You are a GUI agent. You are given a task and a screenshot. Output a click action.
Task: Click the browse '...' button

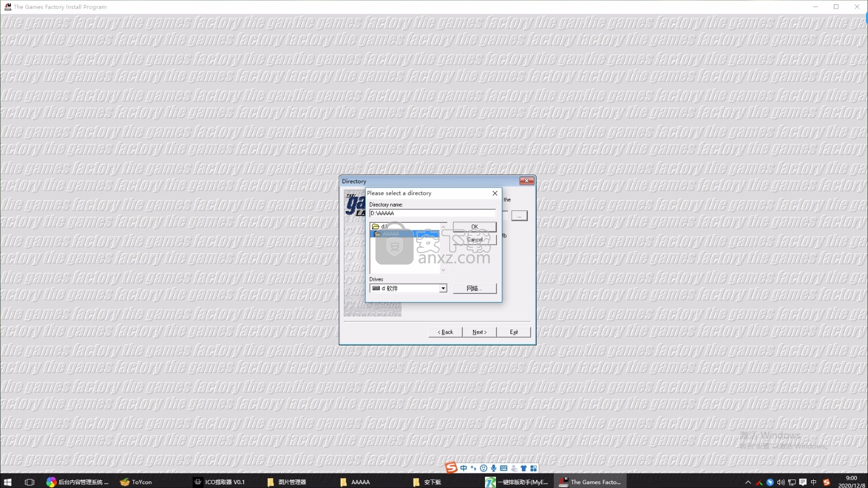[x=519, y=216]
